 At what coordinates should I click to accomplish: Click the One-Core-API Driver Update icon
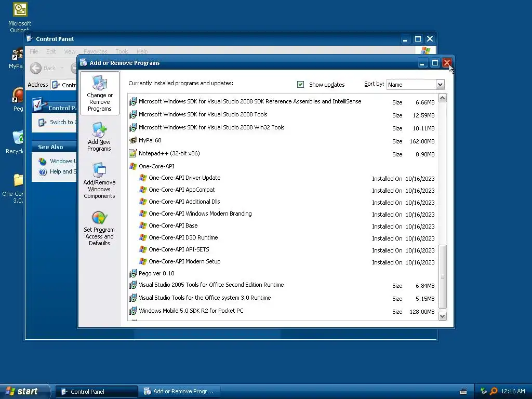click(143, 178)
